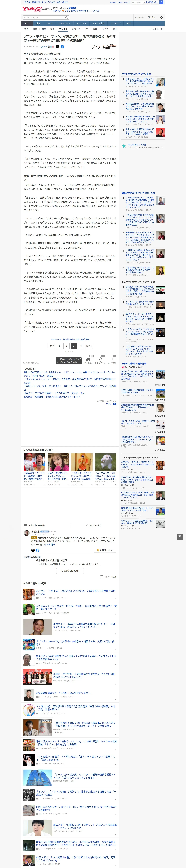Click the Yahoo! JAPAN News logo

pos(37,9)
